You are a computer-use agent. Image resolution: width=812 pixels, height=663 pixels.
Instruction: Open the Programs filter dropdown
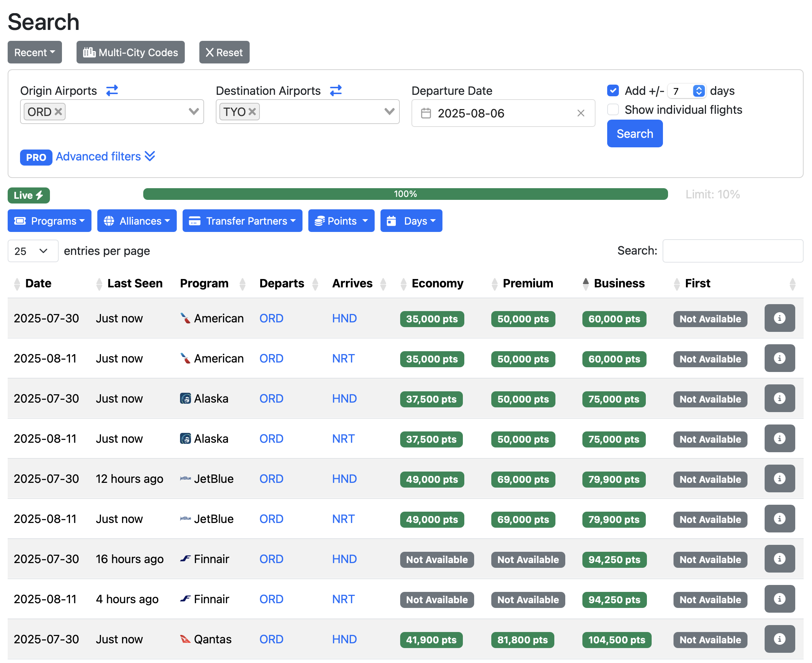click(x=50, y=221)
